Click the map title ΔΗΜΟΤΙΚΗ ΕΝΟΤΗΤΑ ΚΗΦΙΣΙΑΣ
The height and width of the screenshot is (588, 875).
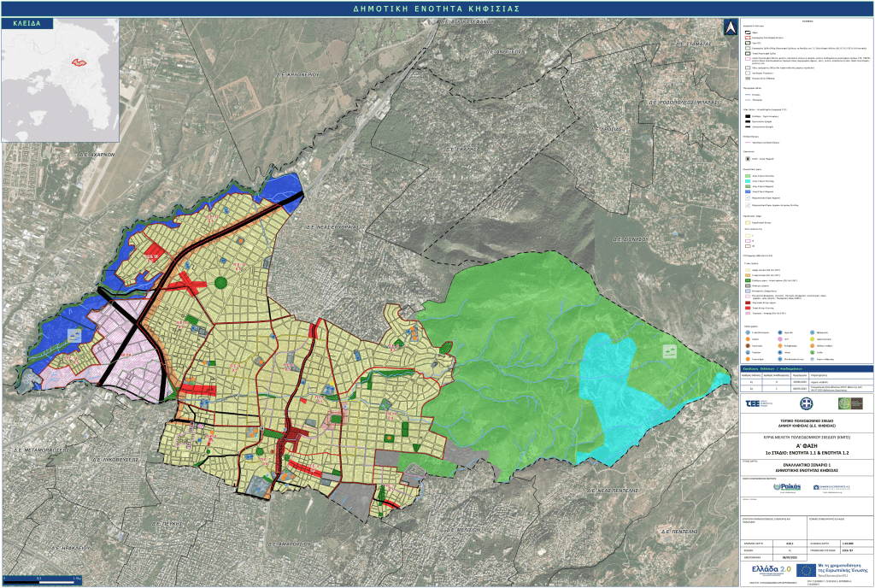click(x=437, y=9)
